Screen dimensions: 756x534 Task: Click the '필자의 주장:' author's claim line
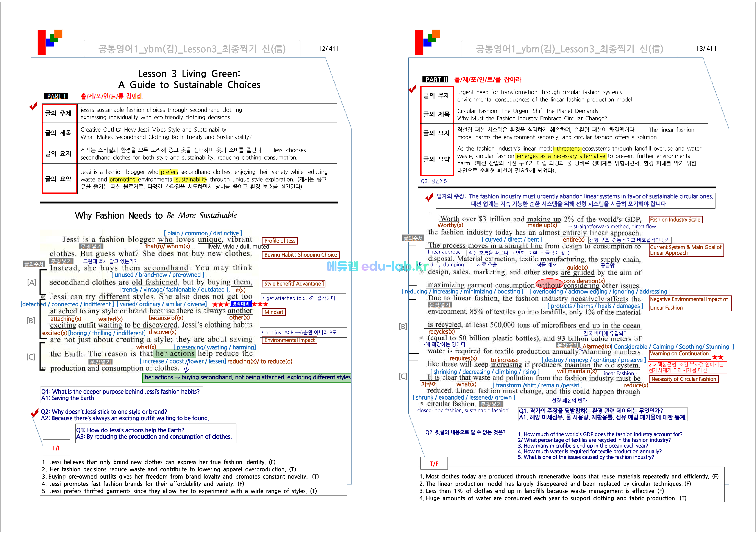click(x=575, y=196)
